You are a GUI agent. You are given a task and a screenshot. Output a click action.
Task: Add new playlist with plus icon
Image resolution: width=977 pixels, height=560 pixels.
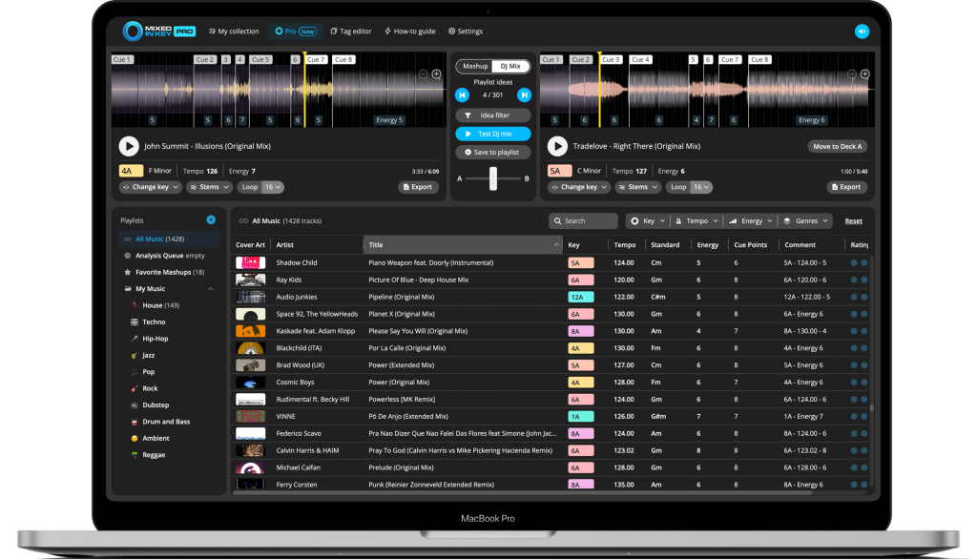click(x=211, y=219)
